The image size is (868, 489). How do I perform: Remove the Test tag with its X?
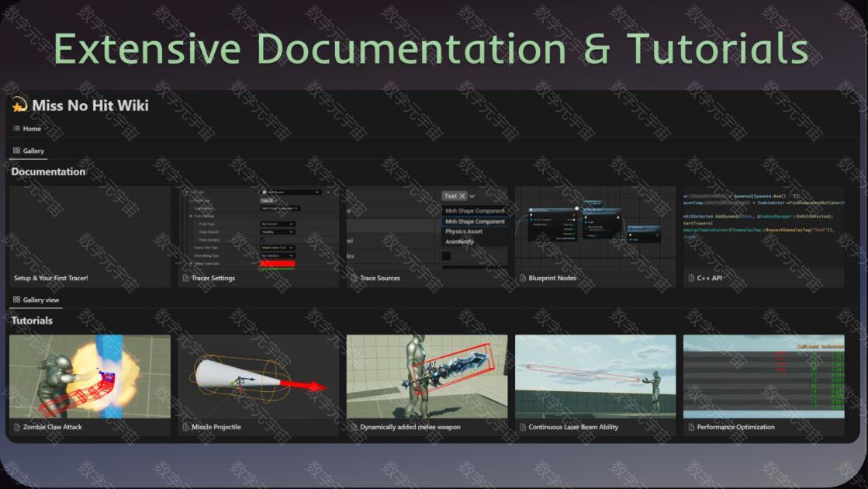[462, 196]
